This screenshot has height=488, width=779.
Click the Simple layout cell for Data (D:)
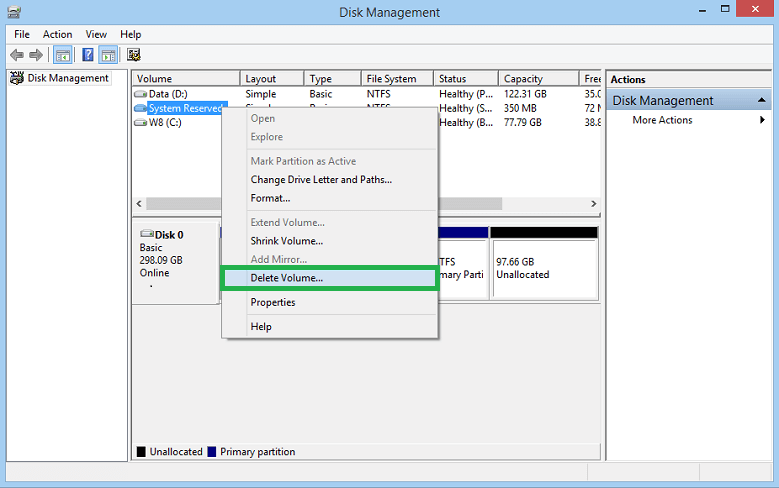(261, 94)
